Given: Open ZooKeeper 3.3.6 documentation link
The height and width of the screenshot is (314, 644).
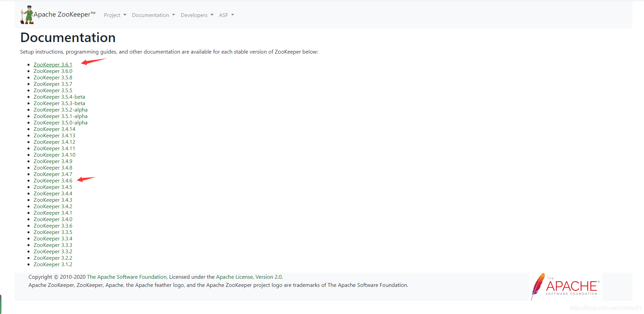Looking at the screenshot, I should click(53, 226).
